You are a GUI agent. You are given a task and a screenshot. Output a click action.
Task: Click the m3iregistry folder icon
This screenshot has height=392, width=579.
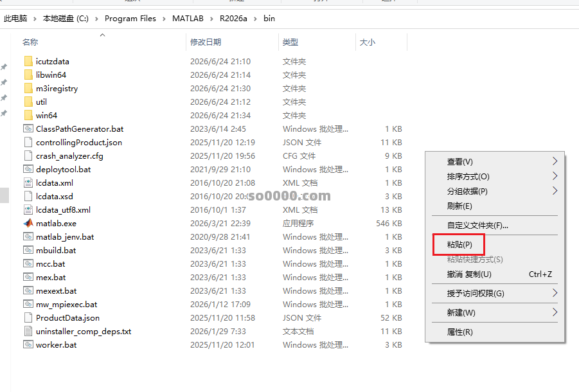[28, 88]
